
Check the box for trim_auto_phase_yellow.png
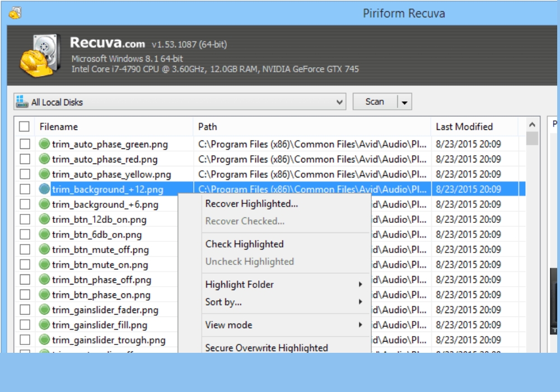pos(25,174)
